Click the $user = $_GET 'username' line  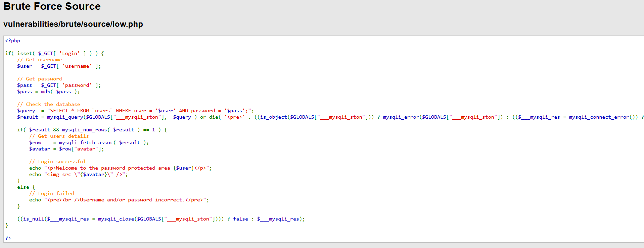click(x=59, y=66)
